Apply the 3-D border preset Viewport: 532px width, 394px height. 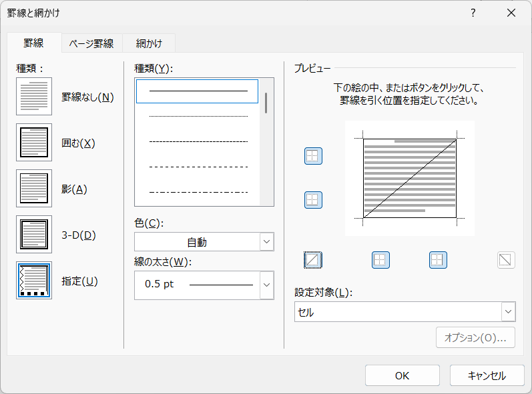[x=34, y=235]
